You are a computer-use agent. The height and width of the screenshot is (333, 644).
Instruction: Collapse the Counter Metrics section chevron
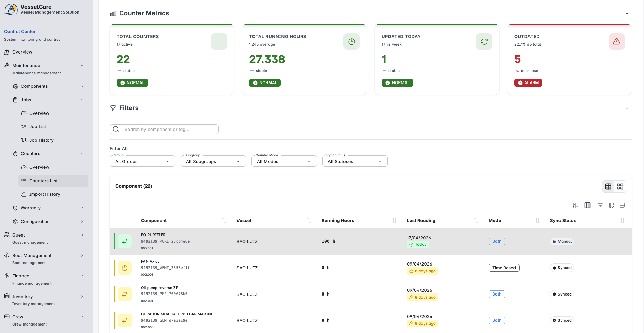[x=627, y=13]
